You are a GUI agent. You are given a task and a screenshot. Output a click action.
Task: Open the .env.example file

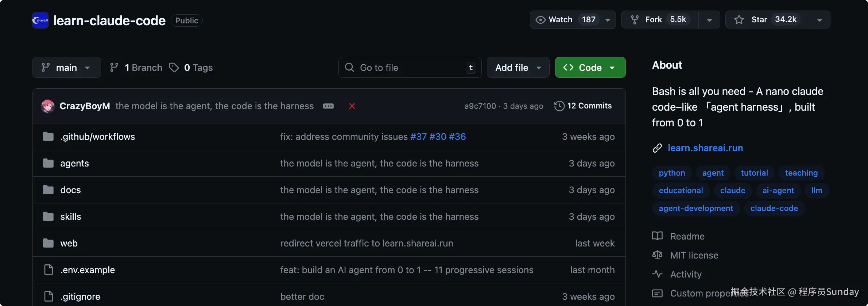click(88, 270)
